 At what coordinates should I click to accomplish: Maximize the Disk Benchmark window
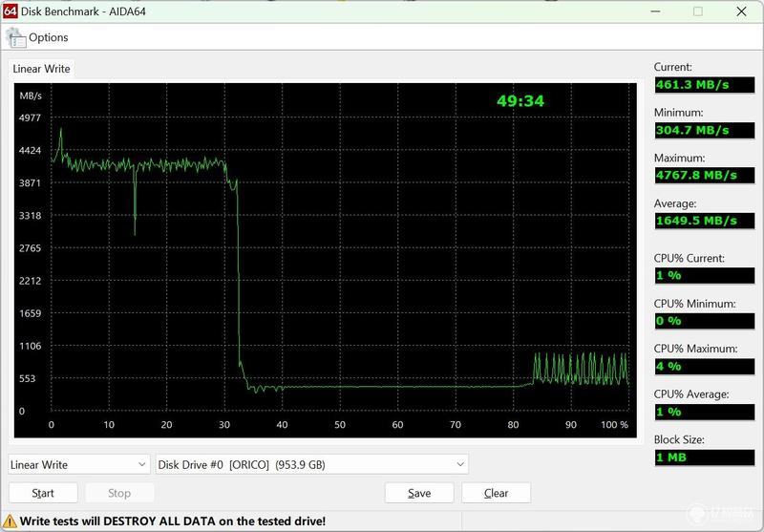(698, 11)
